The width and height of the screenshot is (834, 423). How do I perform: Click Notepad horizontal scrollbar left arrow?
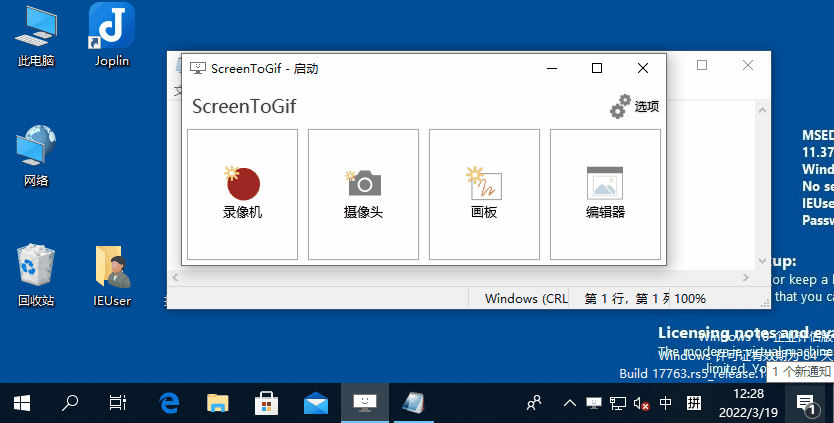point(175,277)
